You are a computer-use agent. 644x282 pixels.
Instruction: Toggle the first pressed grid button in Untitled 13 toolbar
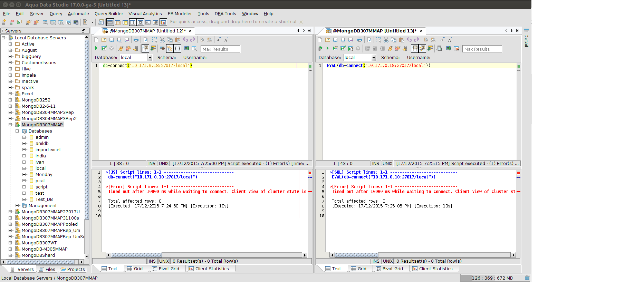tap(415, 49)
